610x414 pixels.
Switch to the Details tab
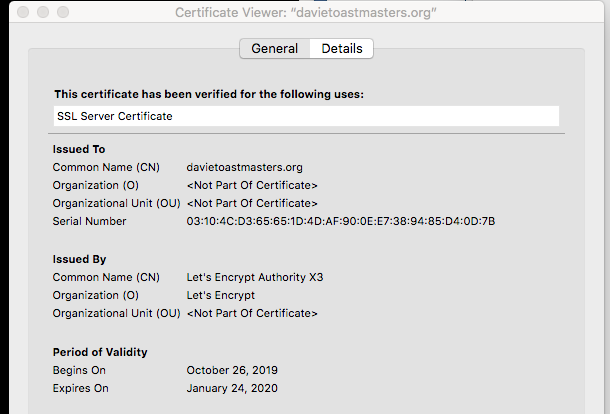pos(341,48)
